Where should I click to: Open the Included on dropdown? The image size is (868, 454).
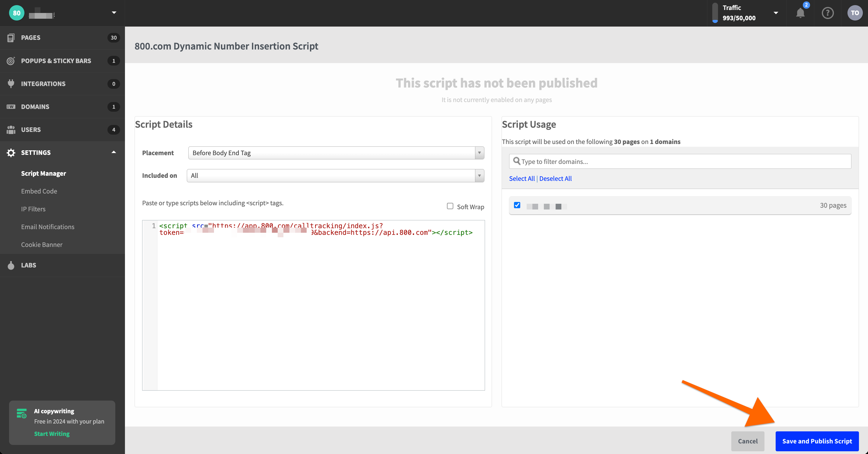[x=335, y=176]
